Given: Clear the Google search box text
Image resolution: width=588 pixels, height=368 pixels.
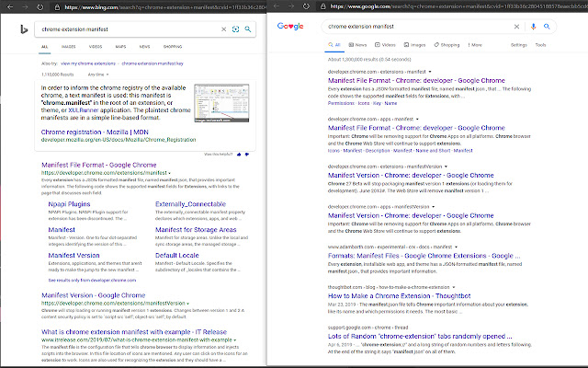Looking at the screenshot, I should click(x=516, y=27).
